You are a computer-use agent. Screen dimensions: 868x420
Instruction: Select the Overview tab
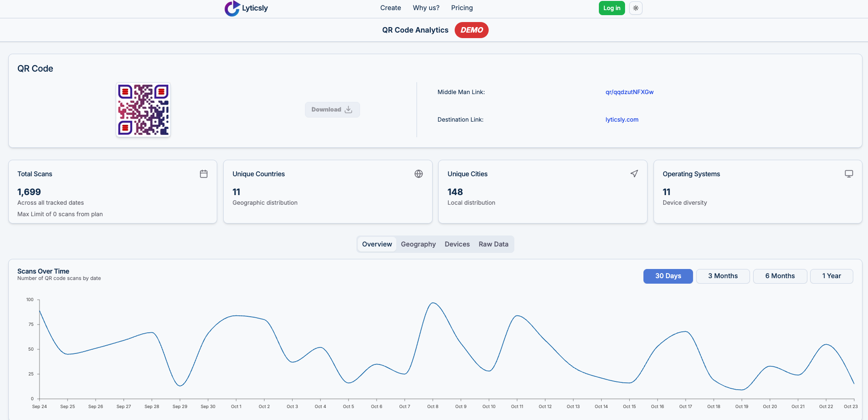pos(377,244)
